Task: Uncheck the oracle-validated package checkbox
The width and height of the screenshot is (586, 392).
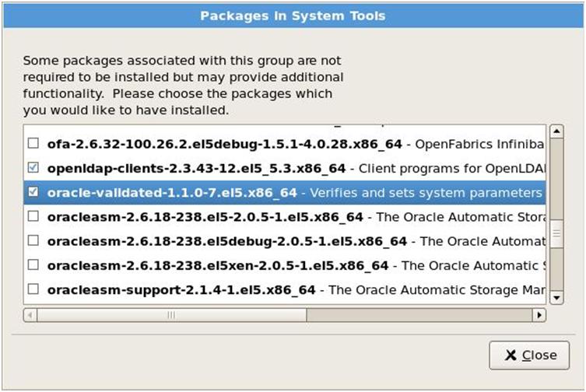Action: tap(33, 191)
